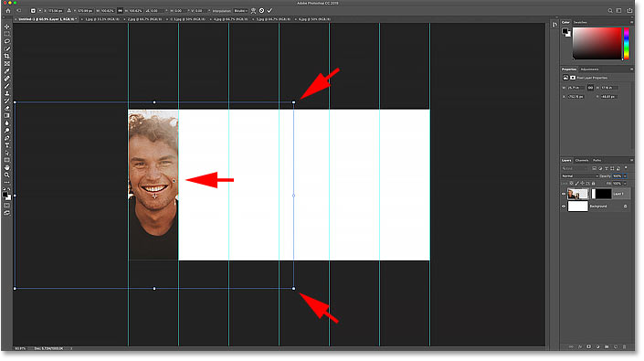Cancel the transform with the circle-slash icon
This screenshot has height=361, width=644.
[x=261, y=11]
